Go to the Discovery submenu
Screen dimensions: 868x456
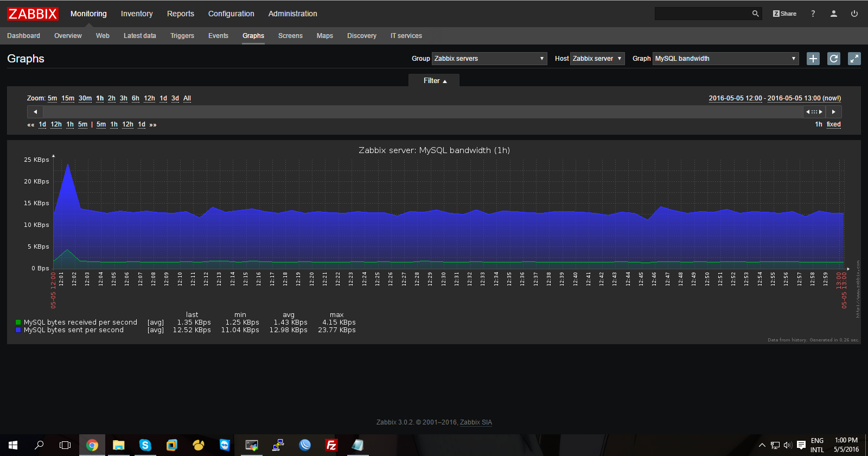click(x=362, y=36)
